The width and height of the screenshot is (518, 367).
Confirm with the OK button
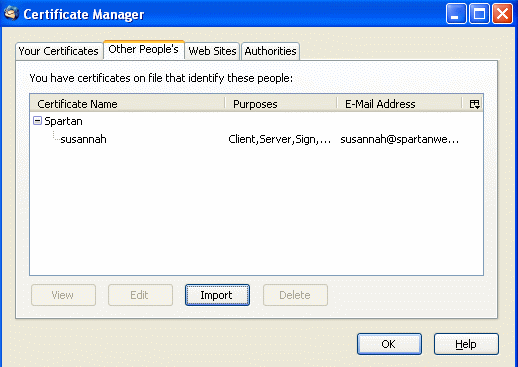(389, 344)
